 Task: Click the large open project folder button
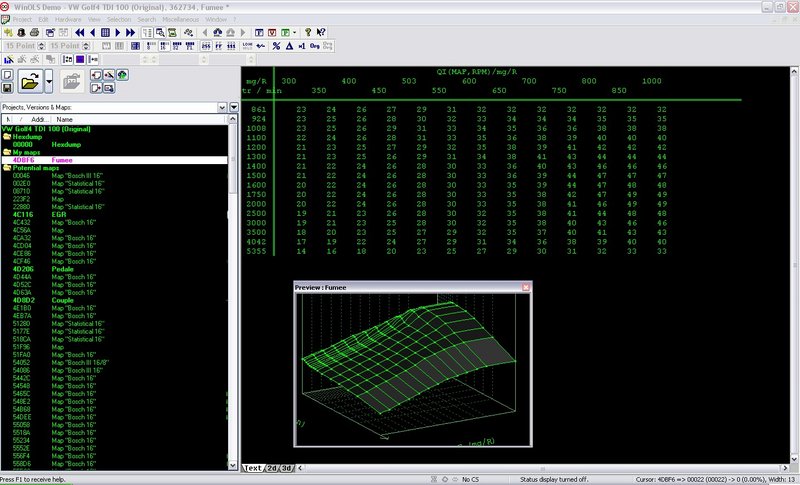click(x=30, y=82)
